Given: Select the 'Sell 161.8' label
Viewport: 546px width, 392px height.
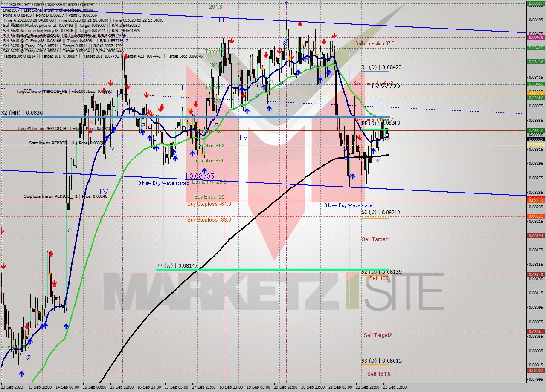Looking at the screenshot, I should click(379, 374).
